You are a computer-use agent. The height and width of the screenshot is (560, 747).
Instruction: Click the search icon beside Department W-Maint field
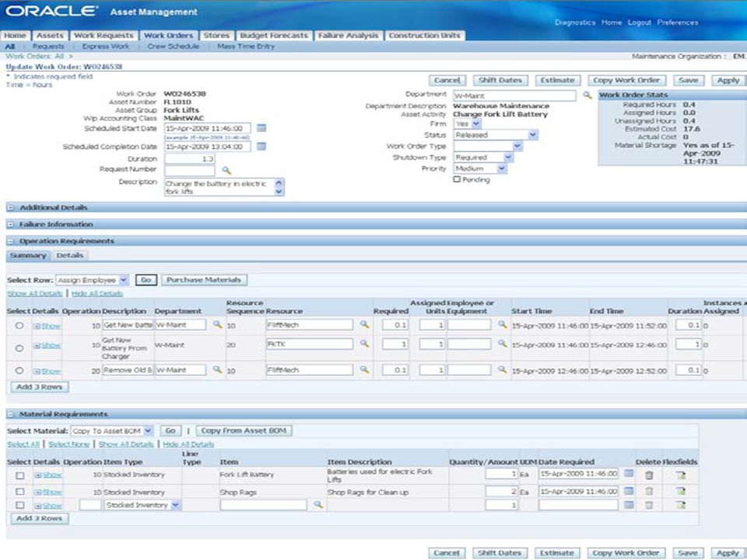587,95
